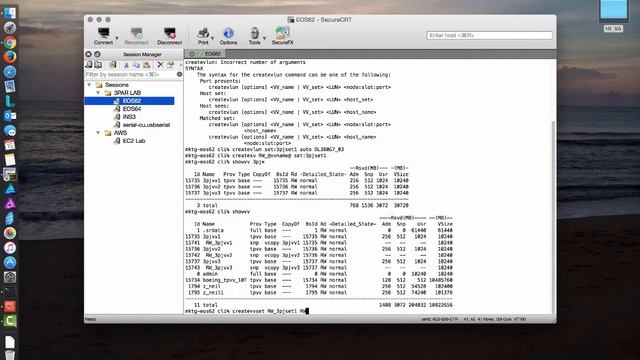Click the red X delete session icon
The image size is (640, 360).
[x=160, y=64]
